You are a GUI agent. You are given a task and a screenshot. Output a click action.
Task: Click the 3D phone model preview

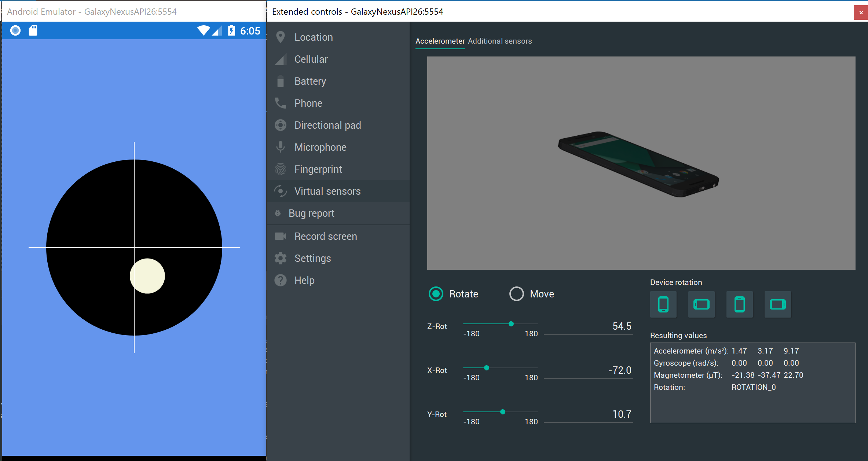point(638,164)
